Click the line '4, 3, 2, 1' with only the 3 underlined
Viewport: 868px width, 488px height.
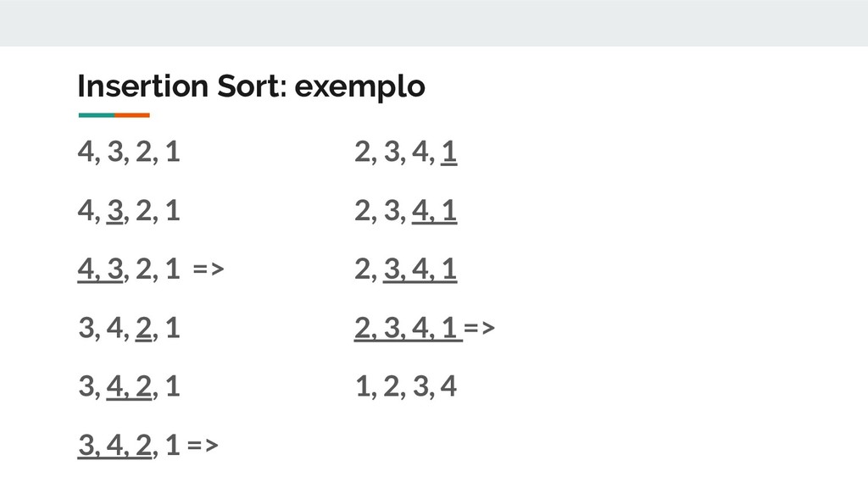pos(129,211)
